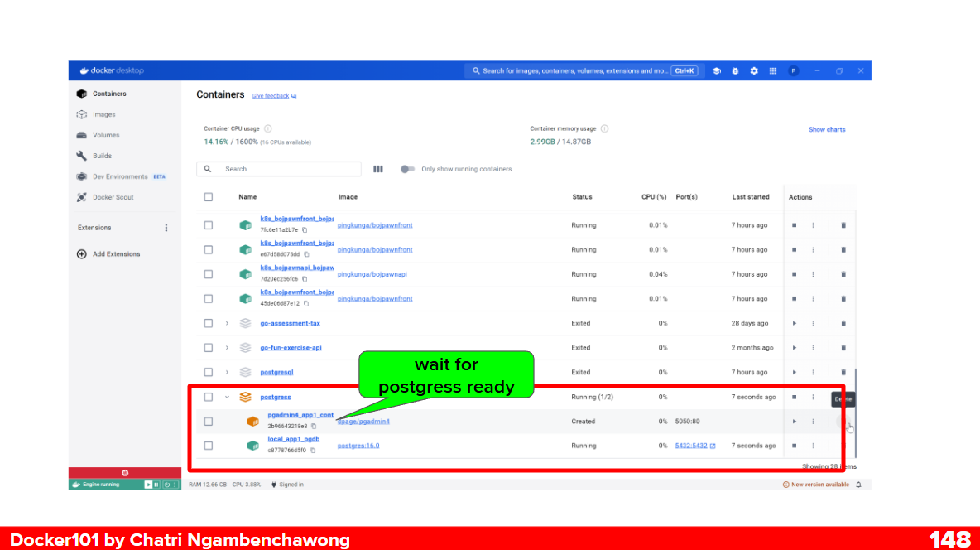Open the Troubleshoot bug icon
The width and height of the screenshot is (980, 550).
(x=736, y=71)
